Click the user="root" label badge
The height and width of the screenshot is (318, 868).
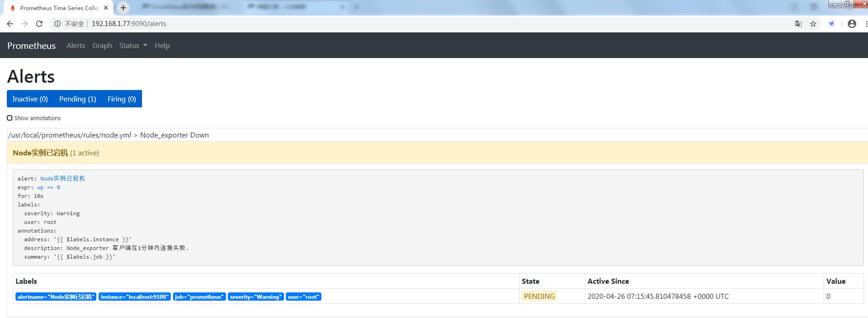(304, 297)
